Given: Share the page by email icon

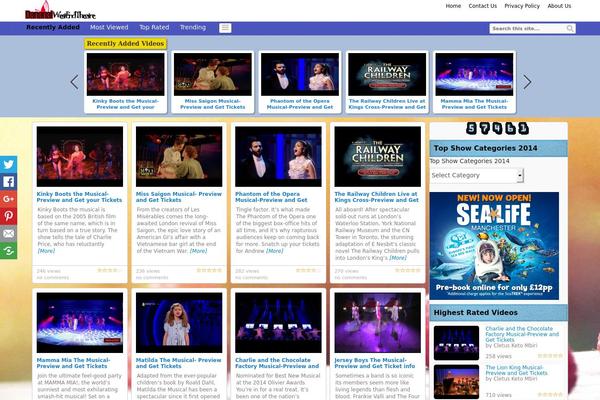Looking at the screenshot, I should tap(8, 233).
